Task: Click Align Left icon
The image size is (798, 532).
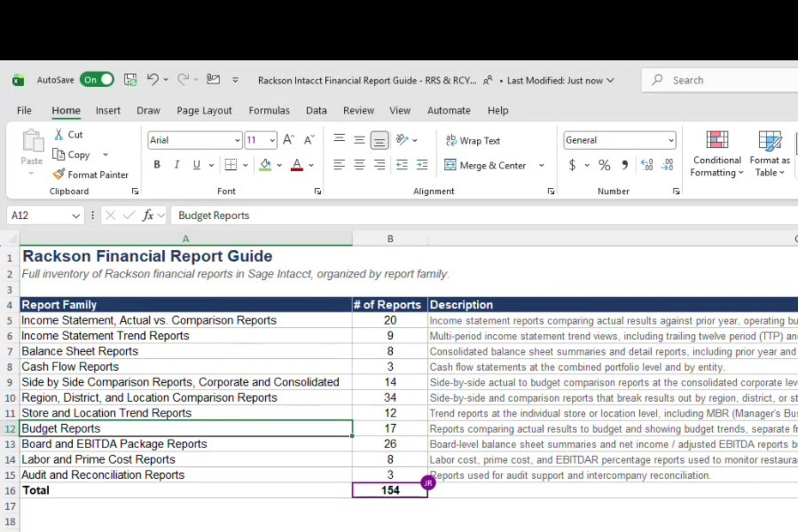Action: pos(339,165)
